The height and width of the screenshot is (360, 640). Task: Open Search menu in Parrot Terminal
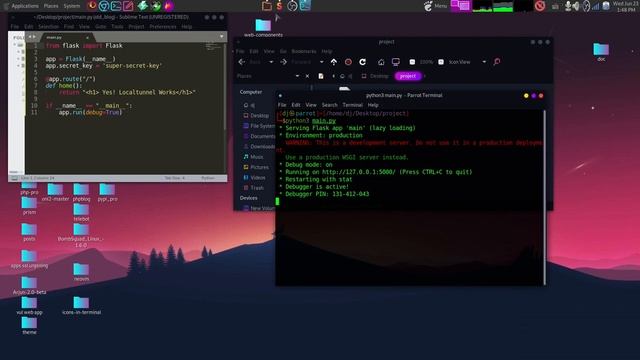(x=329, y=105)
